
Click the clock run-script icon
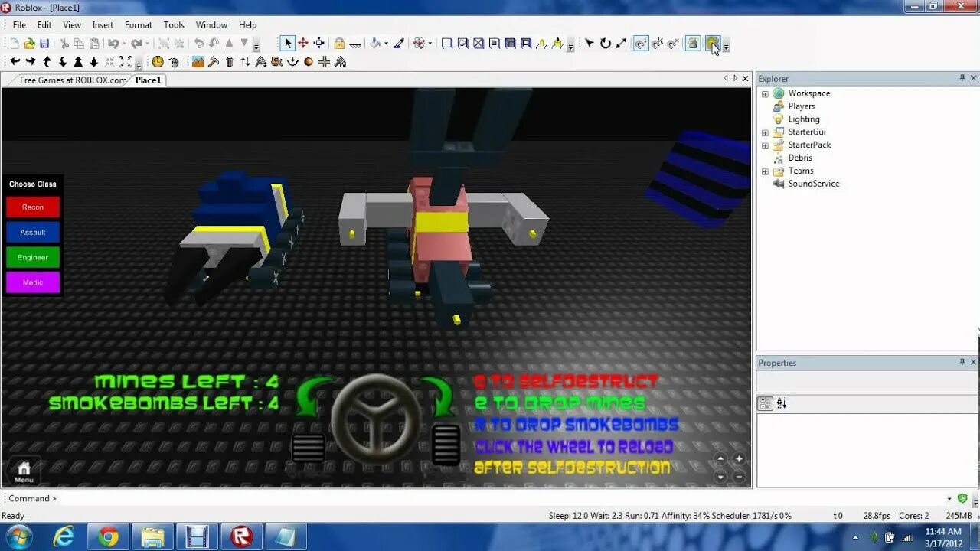[x=158, y=62]
